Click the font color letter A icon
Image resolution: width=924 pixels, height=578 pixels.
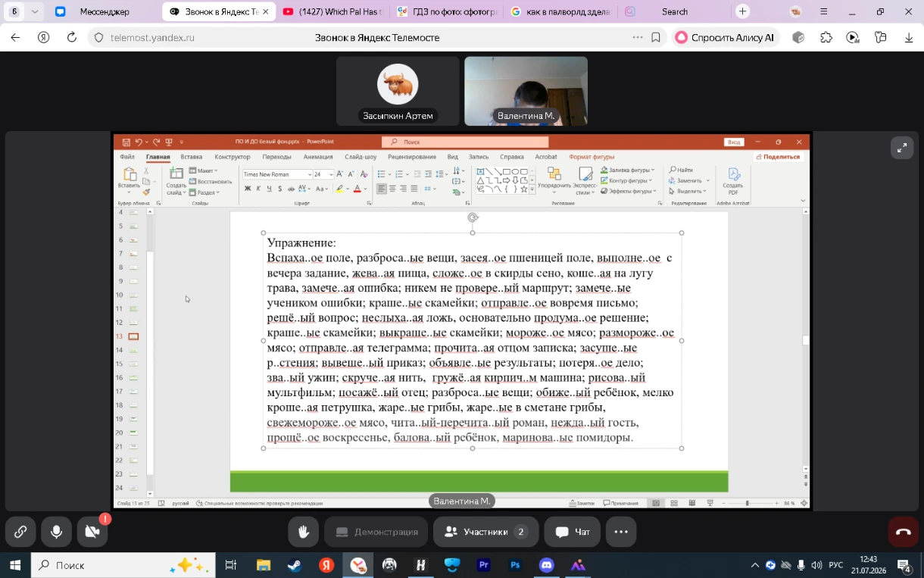[x=357, y=189]
